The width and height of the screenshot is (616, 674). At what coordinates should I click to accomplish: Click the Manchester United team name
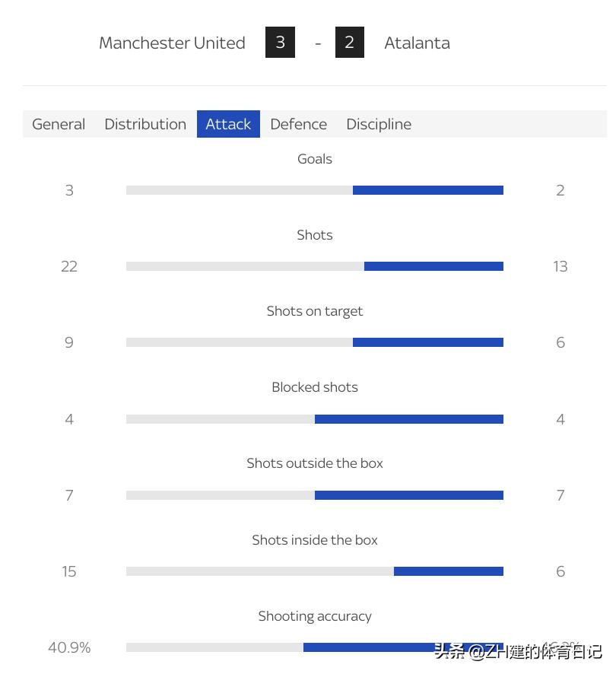[x=172, y=43]
